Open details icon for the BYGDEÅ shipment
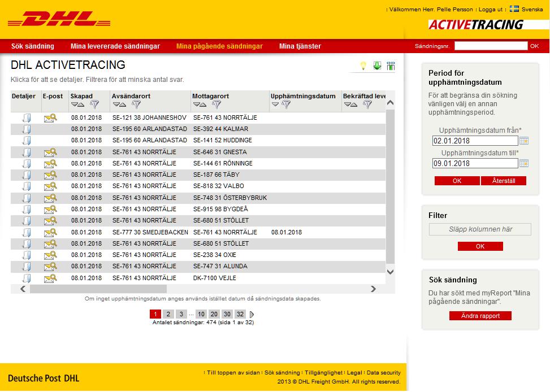 27,210
